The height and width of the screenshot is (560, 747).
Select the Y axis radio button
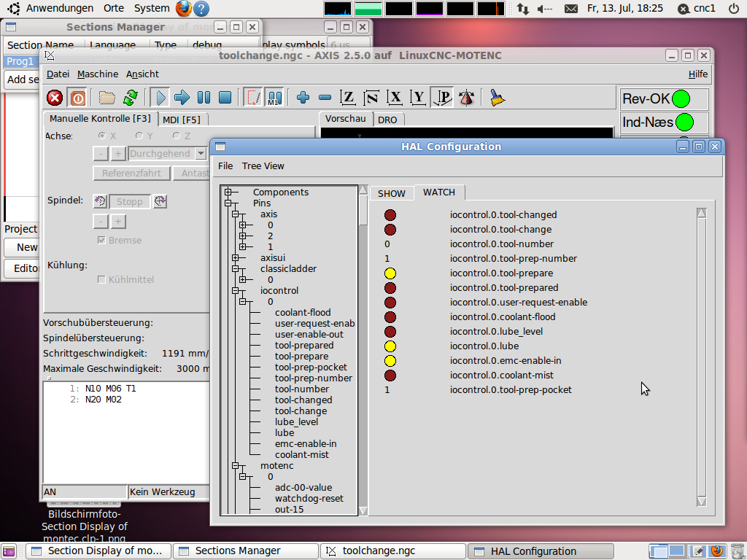pos(139,136)
